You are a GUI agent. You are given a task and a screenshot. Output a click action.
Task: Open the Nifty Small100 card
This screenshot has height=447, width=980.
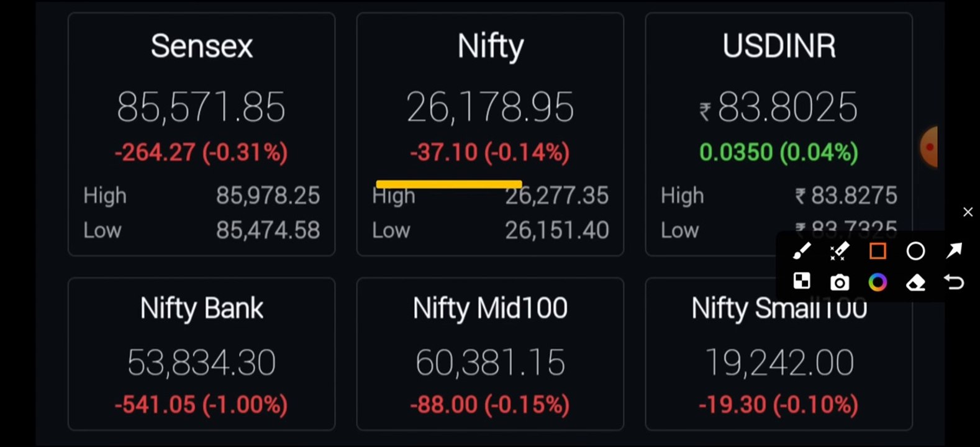click(779, 354)
